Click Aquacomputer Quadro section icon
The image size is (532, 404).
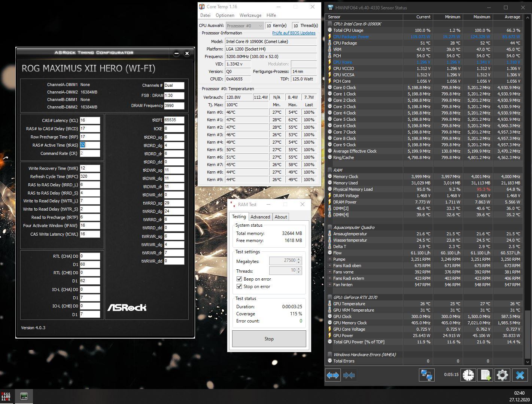330,227
